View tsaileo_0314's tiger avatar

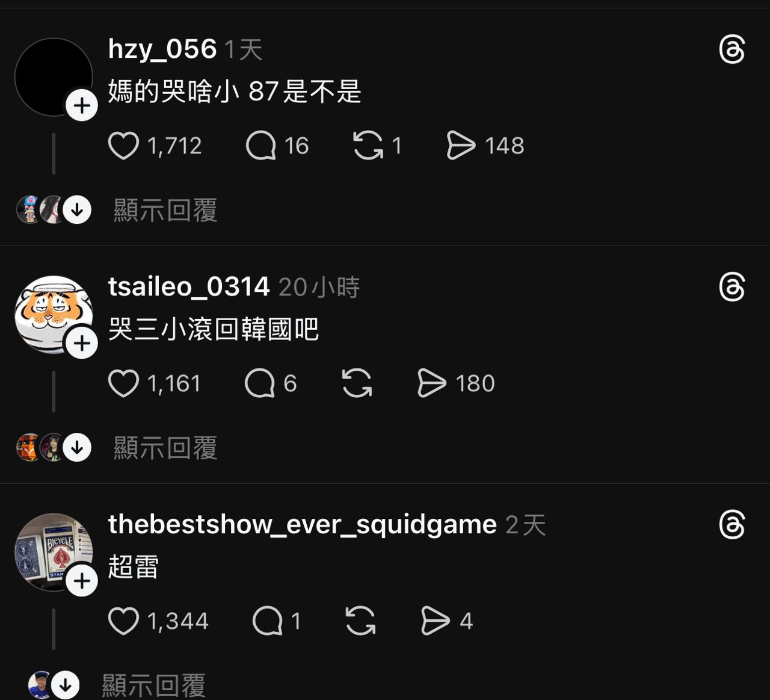(54, 314)
